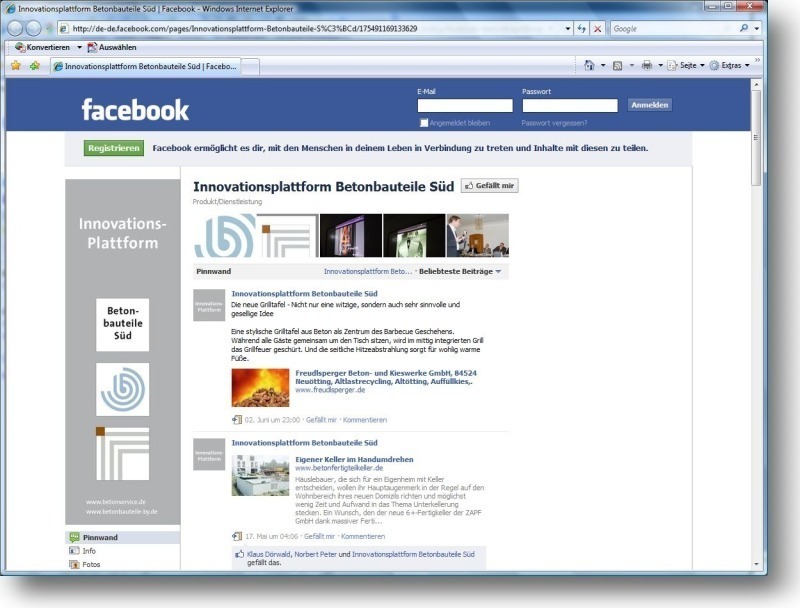800x608 pixels.
Task: Click the Google search magnifier icon
Action: tap(744, 28)
